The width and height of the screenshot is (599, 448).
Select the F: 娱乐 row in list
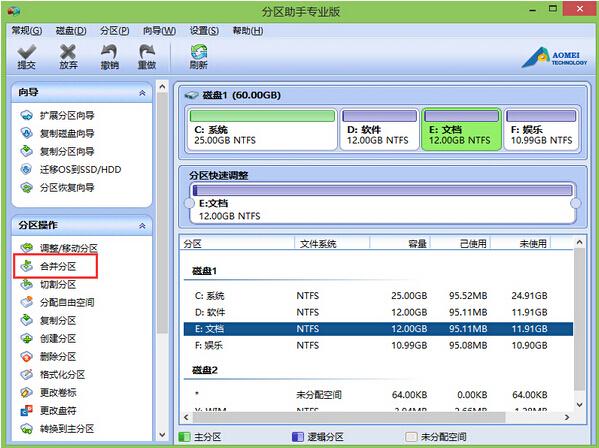(378, 346)
